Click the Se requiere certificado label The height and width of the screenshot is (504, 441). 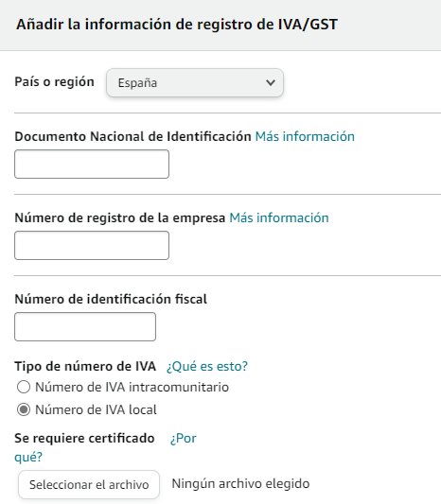tap(84, 438)
